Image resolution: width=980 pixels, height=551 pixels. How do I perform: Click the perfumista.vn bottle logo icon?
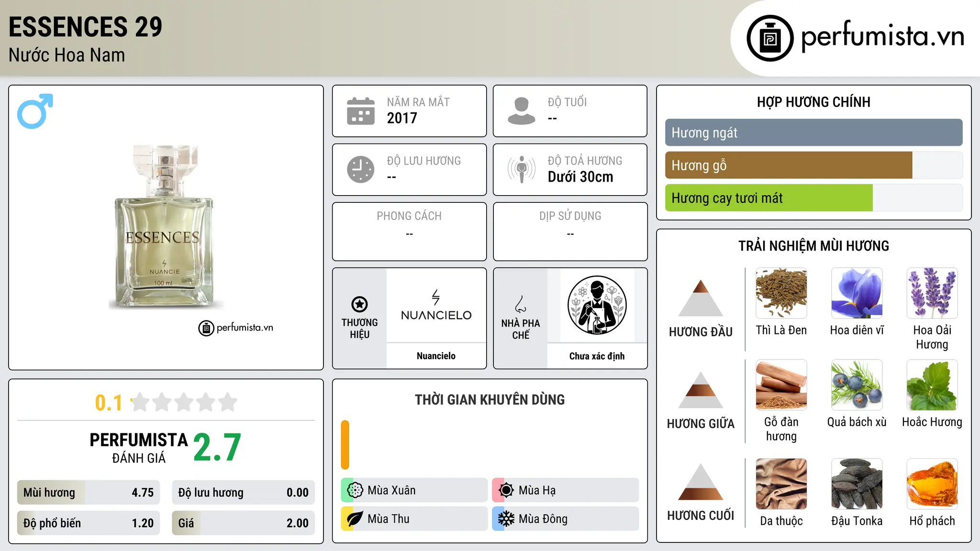[770, 38]
